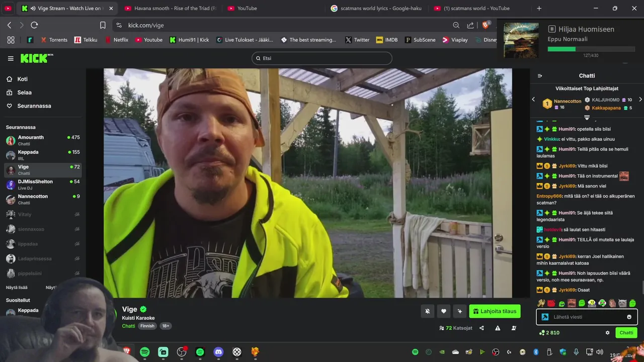Toggle the heart follow button
This screenshot has width=644, height=362.
click(443, 311)
